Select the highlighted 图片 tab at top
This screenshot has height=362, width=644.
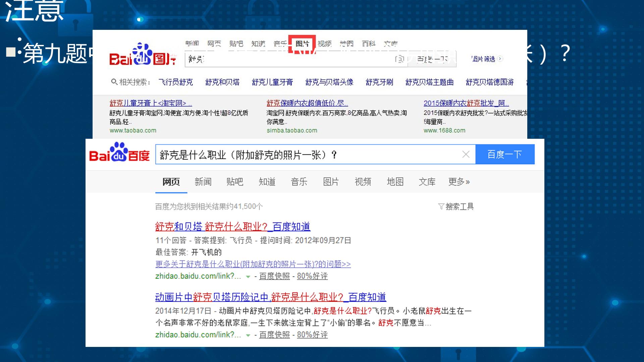302,44
